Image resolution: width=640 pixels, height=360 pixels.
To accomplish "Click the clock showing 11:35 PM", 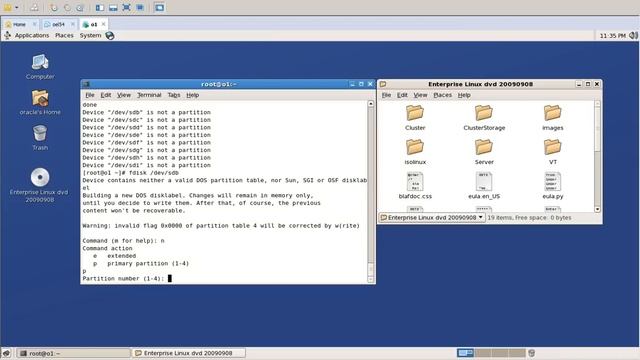I will pos(612,36).
